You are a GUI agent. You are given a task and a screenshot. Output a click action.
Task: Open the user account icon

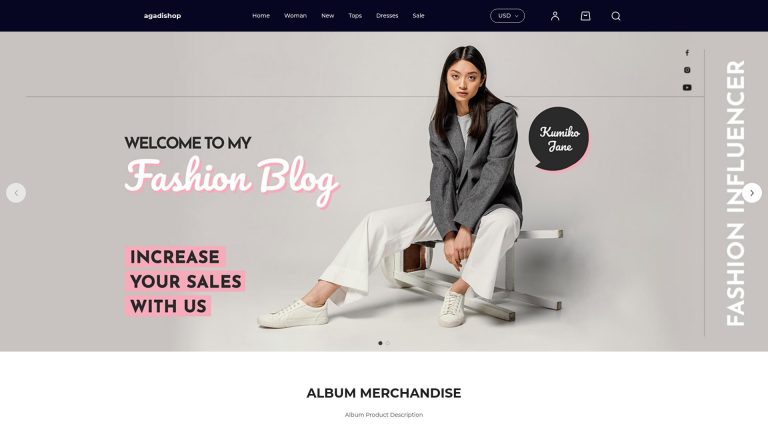[555, 16]
